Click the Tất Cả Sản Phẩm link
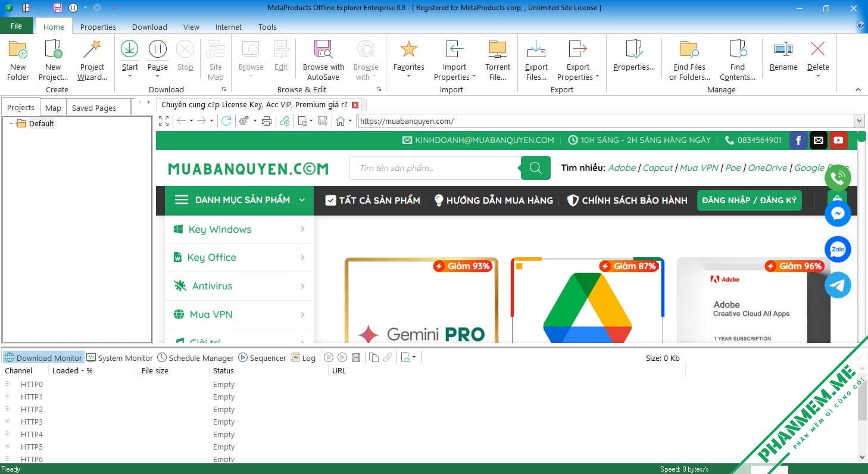The height and width of the screenshot is (474, 868). coord(373,200)
